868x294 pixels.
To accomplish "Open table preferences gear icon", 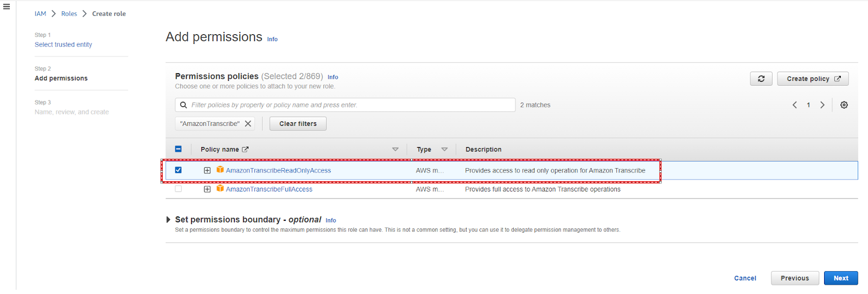I will click(x=844, y=105).
